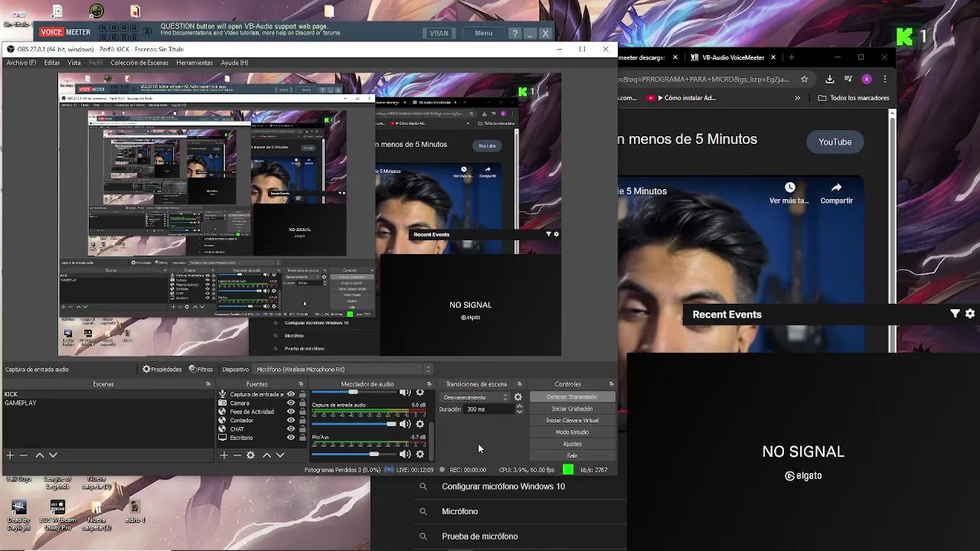Lock the Camara source
This screenshot has height=551, width=980.
(302, 403)
